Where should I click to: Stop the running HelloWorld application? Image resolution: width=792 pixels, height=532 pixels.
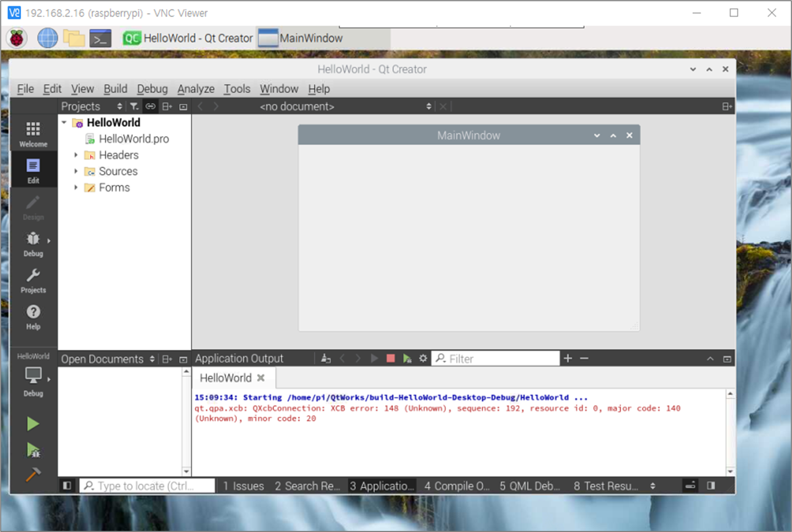coord(391,358)
